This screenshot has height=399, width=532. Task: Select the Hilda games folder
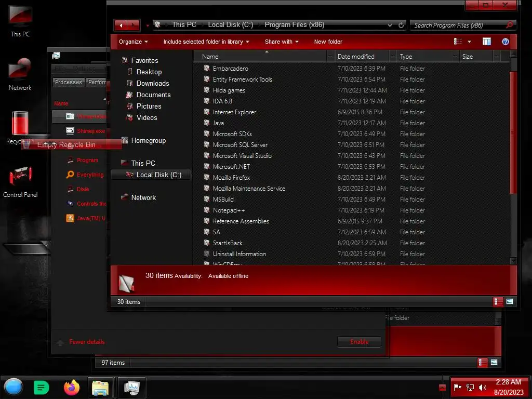point(229,90)
